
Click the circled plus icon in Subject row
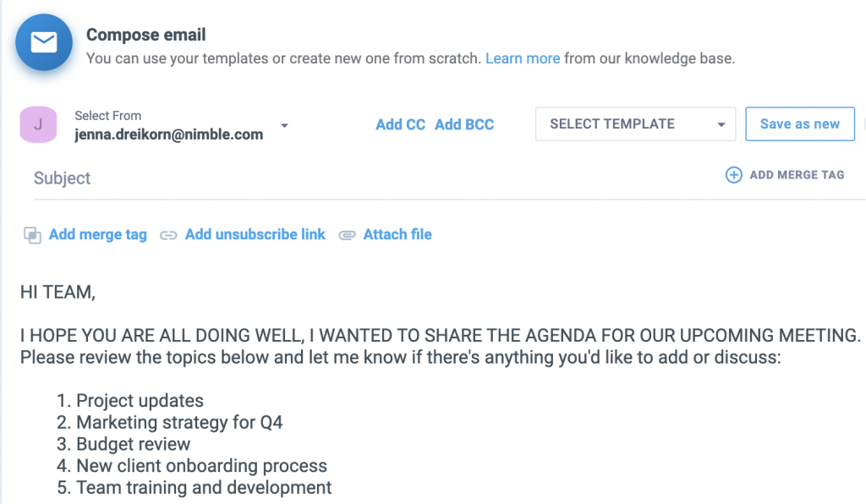point(734,175)
